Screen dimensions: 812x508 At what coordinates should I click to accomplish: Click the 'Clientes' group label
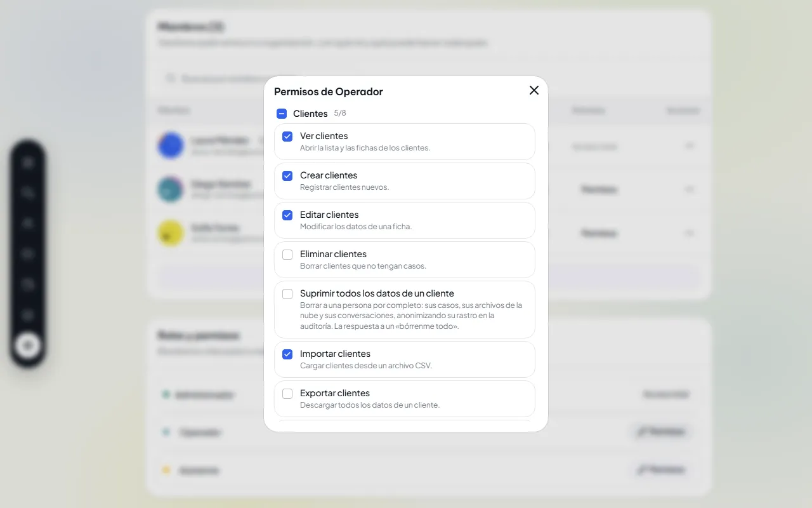coord(310,114)
